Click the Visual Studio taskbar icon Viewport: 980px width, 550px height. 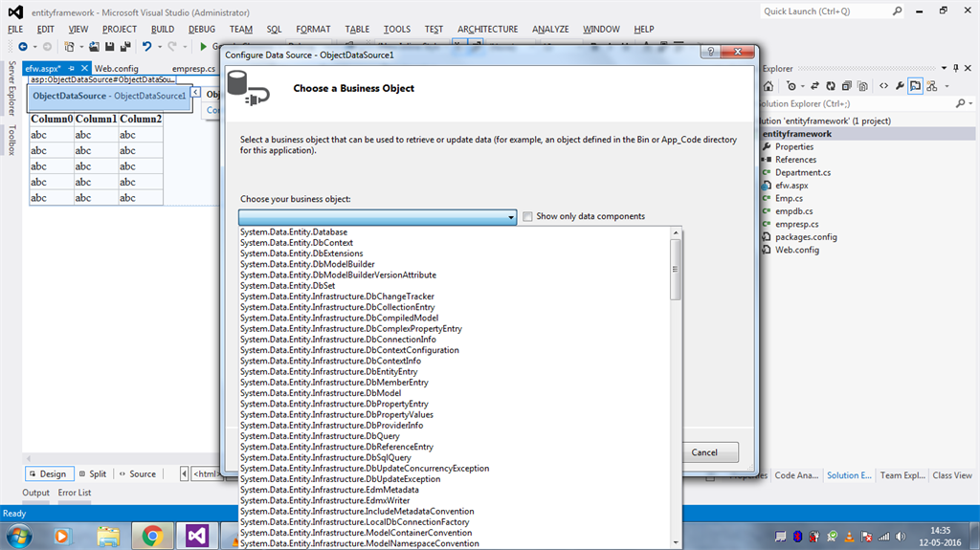pos(197,537)
